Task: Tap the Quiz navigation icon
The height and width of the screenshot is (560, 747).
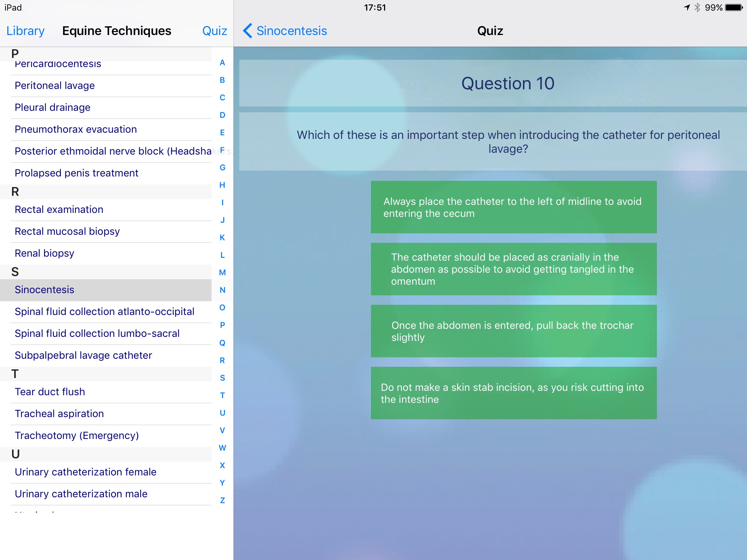Action: 215,31
